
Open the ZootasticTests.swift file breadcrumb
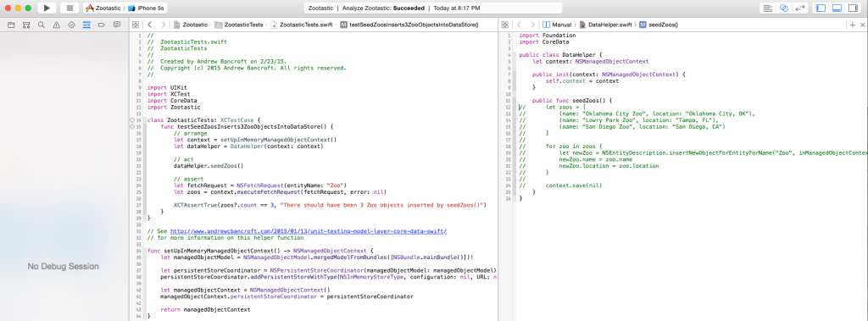coord(301,25)
